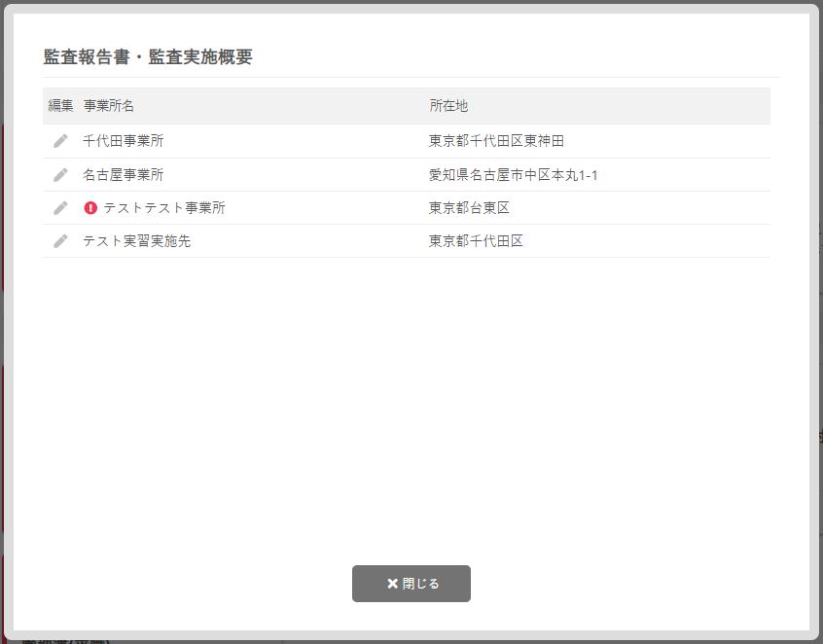
Task: Select the 千代田事業所 office name
Action: pos(124,141)
